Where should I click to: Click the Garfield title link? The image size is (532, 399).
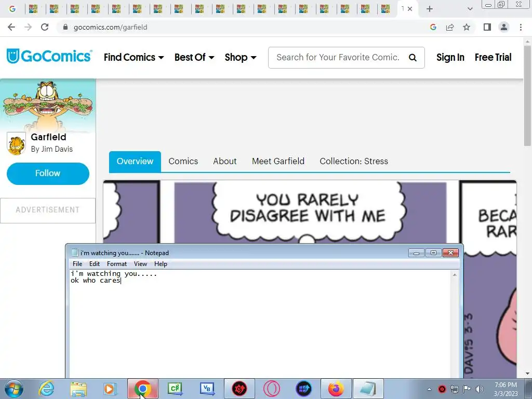pos(48,137)
